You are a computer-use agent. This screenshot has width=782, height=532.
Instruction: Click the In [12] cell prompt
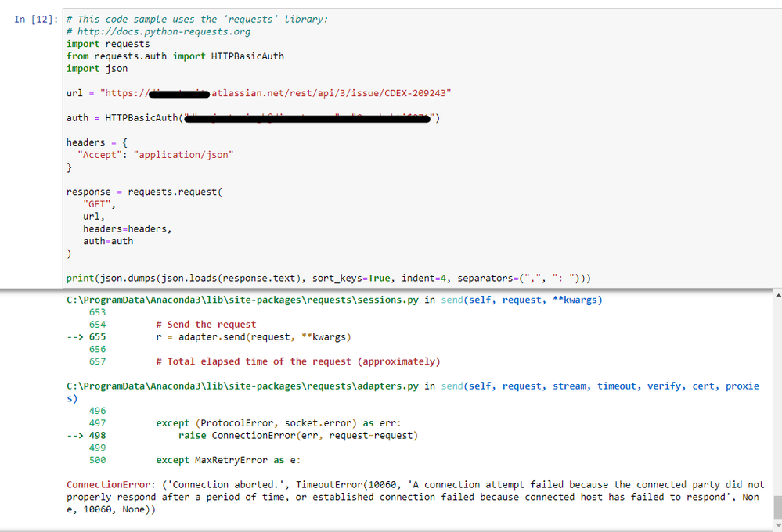[x=36, y=20]
